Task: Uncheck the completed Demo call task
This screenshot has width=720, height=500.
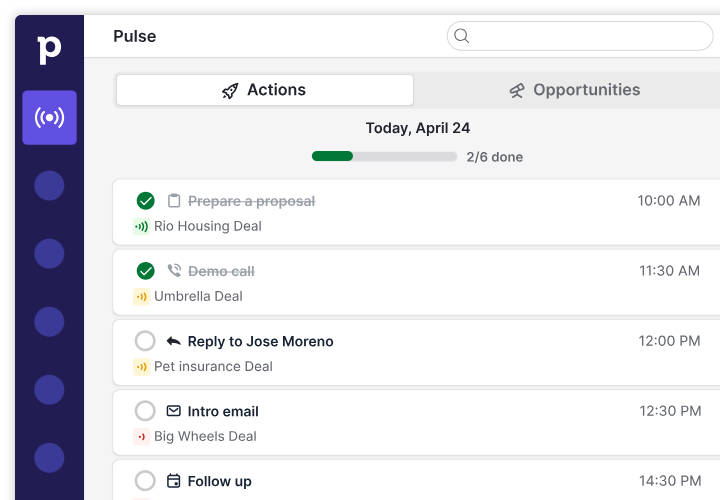Action: pos(146,271)
